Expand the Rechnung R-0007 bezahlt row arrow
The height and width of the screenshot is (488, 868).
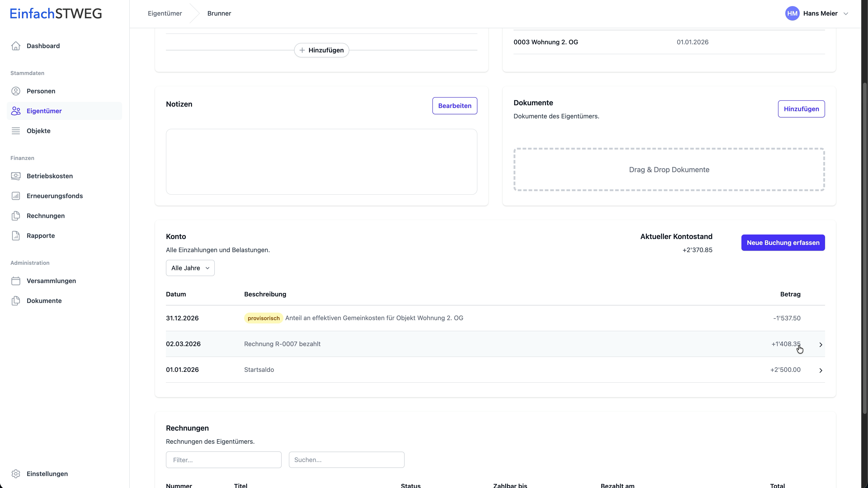(x=821, y=344)
